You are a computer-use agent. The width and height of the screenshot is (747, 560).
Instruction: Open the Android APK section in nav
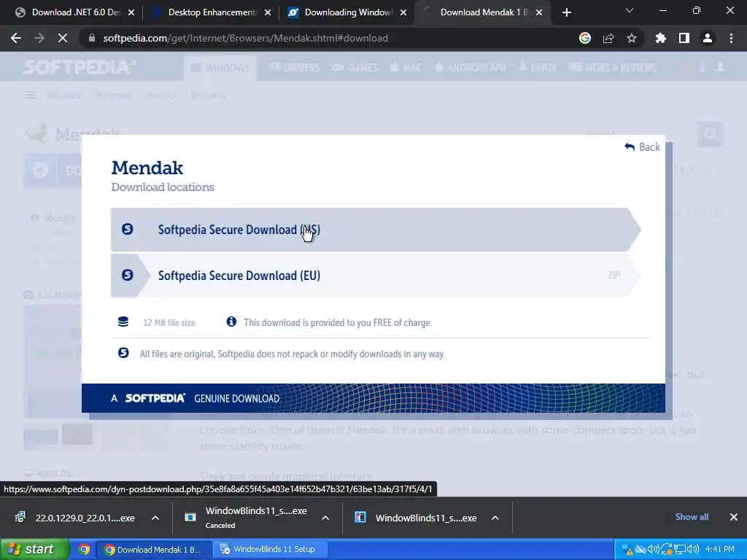click(x=471, y=68)
